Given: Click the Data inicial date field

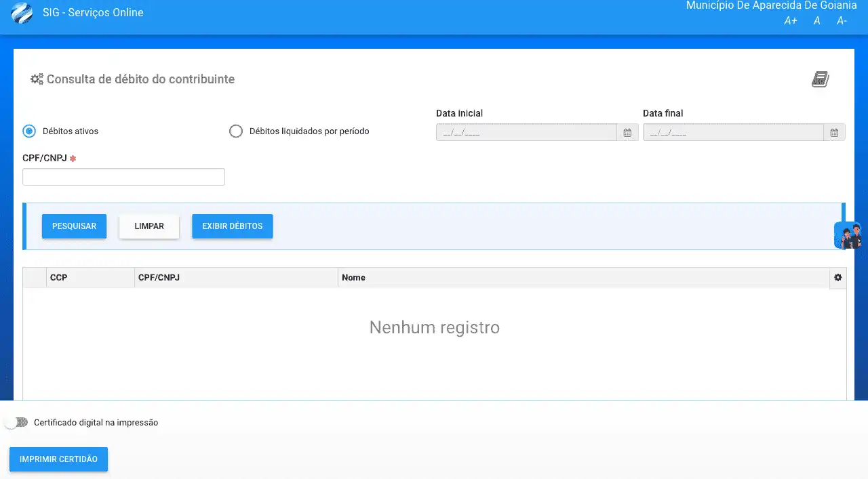Looking at the screenshot, I should pyautogui.click(x=526, y=133).
